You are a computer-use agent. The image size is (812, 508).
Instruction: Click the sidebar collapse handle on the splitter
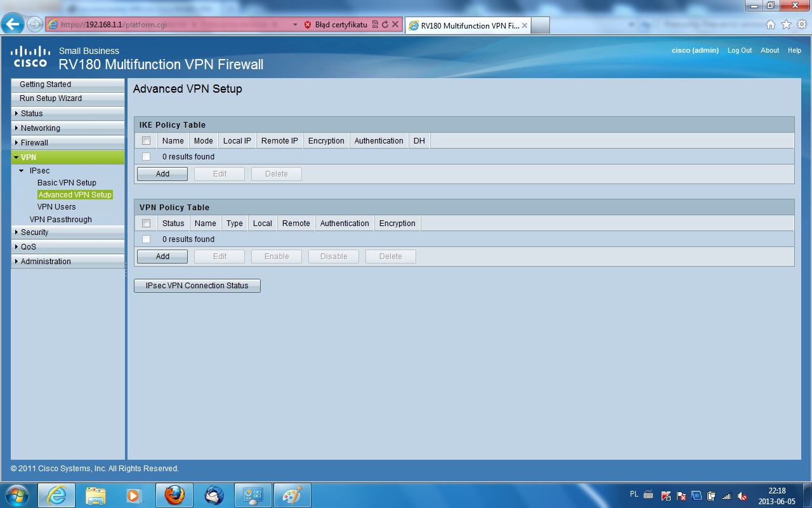tap(126, 269)
